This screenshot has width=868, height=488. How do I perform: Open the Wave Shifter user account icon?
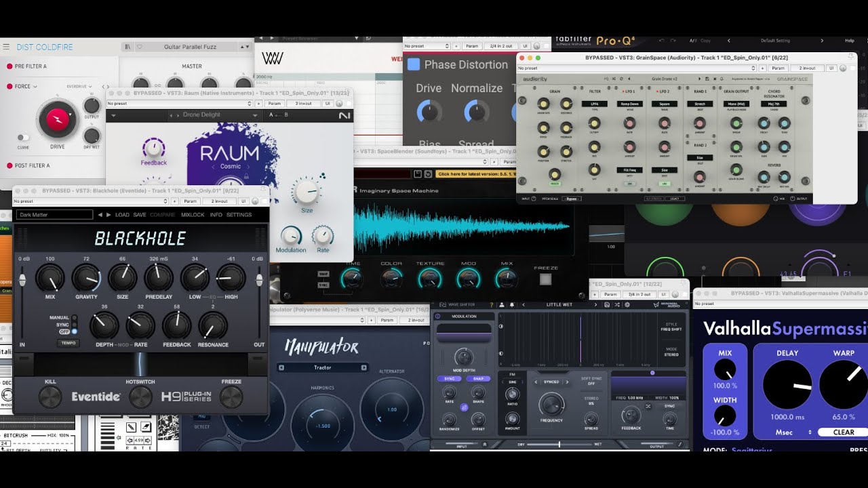pos(502,305)
